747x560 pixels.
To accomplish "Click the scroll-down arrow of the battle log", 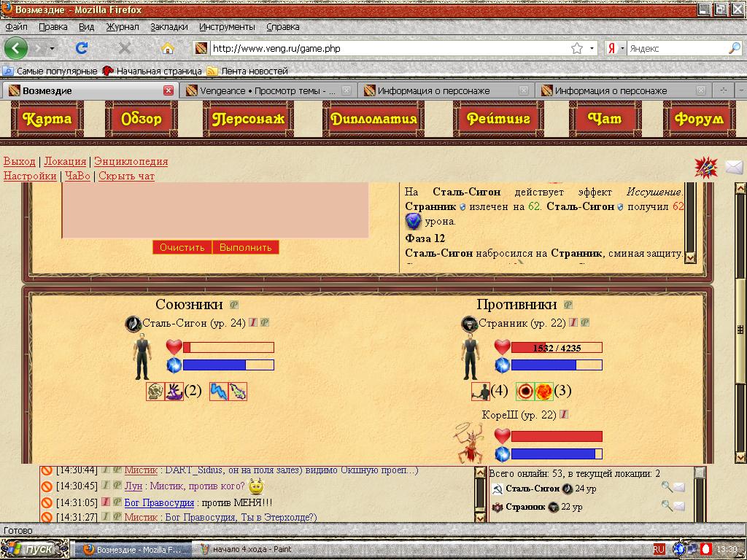I will 690,257.
